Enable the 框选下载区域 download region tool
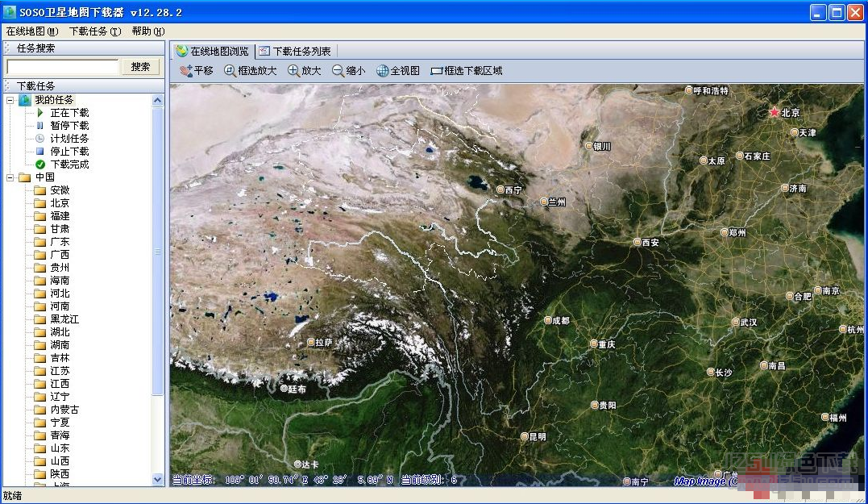868x504 pixels. point(466,70)
